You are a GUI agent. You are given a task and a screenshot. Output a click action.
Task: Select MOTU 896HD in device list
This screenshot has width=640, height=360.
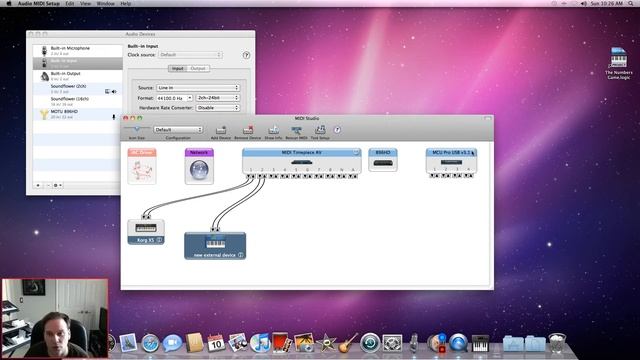pos(78,114)
